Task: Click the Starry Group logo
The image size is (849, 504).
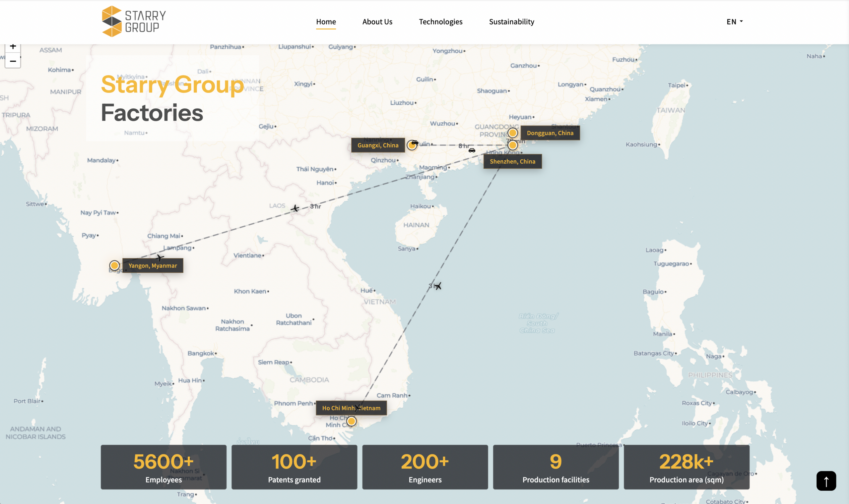Action: point(134,21)
